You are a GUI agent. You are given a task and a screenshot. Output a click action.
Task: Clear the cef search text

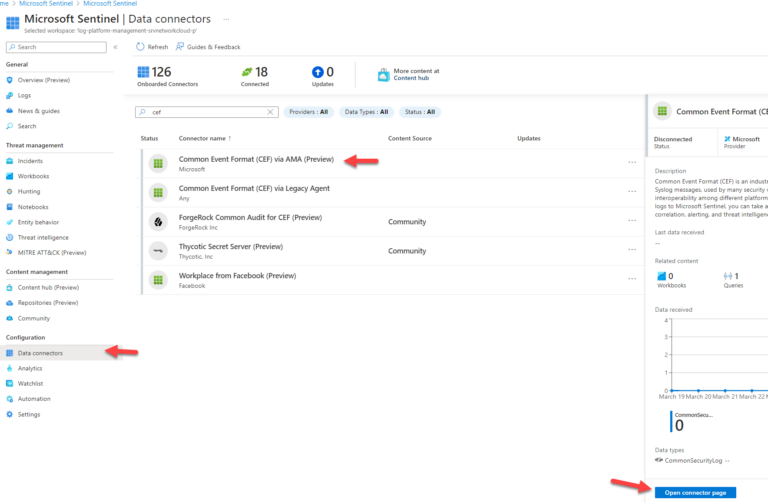[x=270, y=112]
